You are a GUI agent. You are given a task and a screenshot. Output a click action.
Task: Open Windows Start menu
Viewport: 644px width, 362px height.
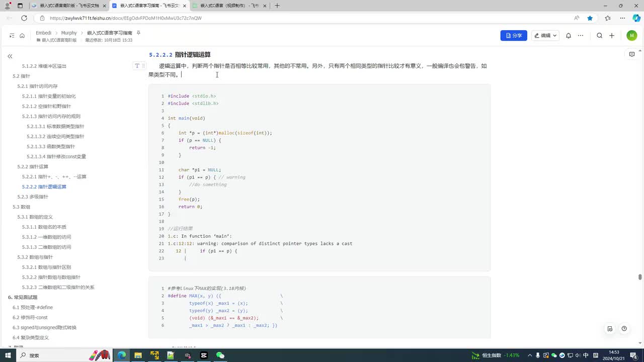click(x=8, y=355)
